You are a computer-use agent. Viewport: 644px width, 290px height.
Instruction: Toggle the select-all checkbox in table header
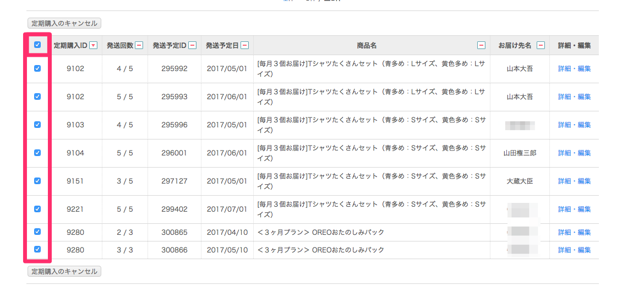[37, 45]
